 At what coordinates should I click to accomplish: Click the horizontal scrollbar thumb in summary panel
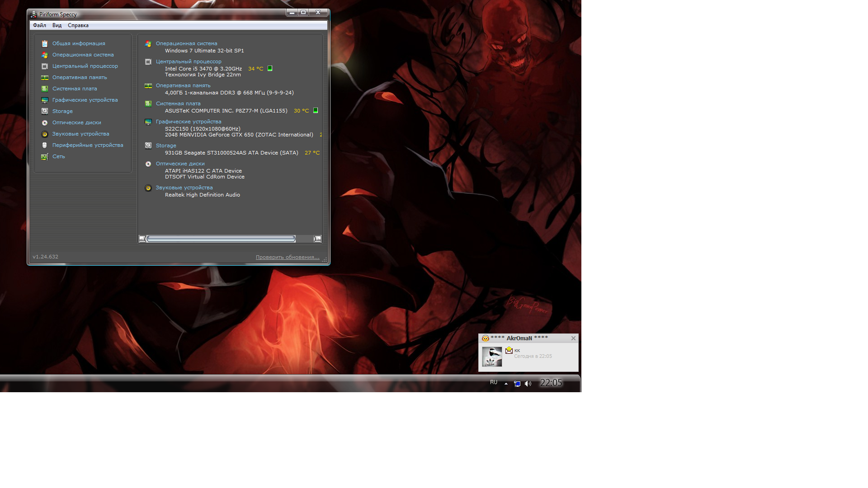tap(221, 239)
